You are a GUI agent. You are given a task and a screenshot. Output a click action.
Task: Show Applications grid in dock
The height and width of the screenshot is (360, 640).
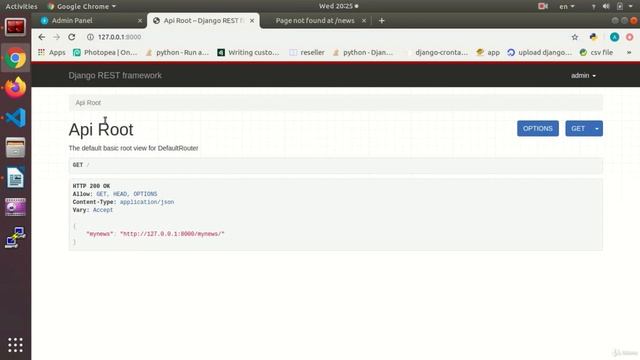click(16, 345)
